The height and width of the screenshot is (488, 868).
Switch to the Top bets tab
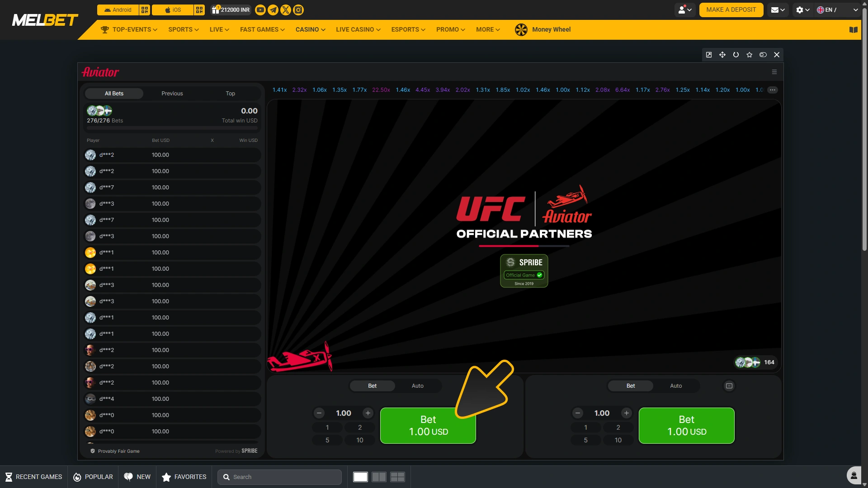tap(231, 94)
